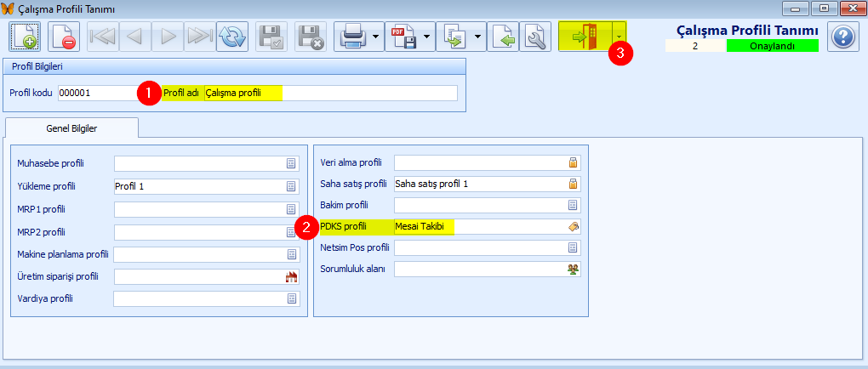The width and height of the screenshot is (868, 369).
Task: Click the Çalışma Profili Tanımı heading text
Action: 747,31
